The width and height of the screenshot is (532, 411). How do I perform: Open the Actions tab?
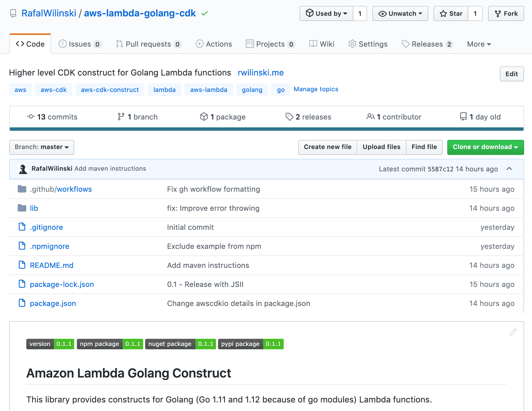tap(214, 44)
